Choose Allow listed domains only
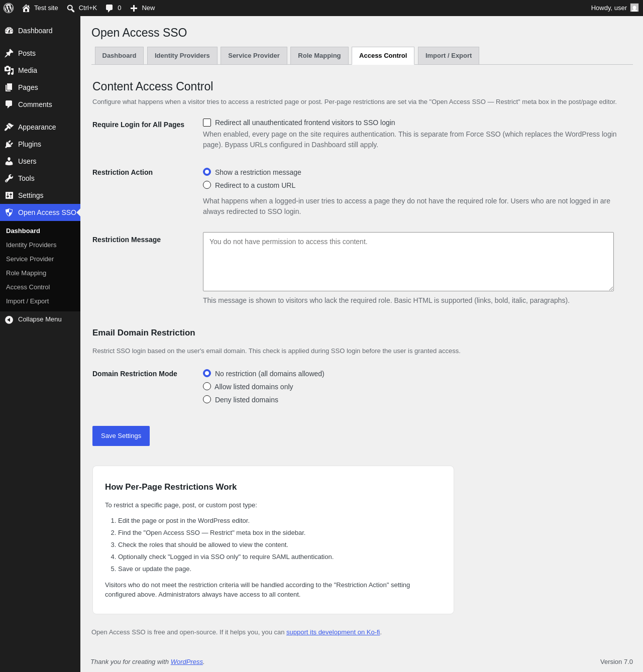 coord(207,386)
